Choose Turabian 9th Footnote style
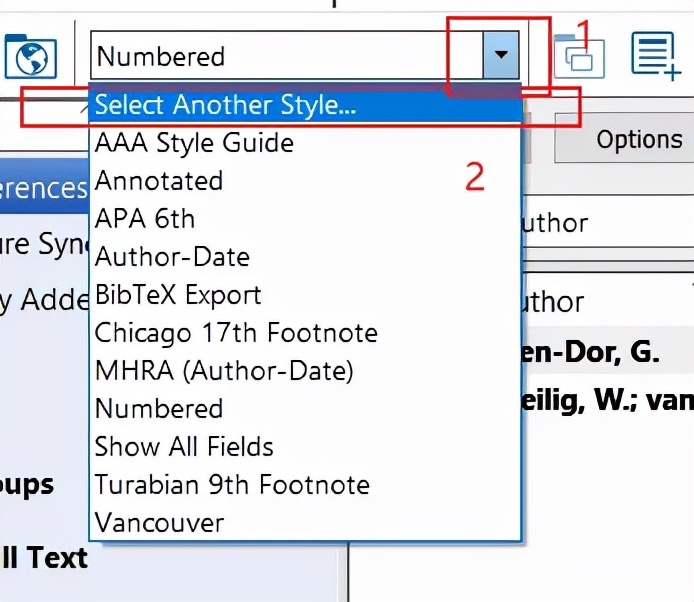 305,484
